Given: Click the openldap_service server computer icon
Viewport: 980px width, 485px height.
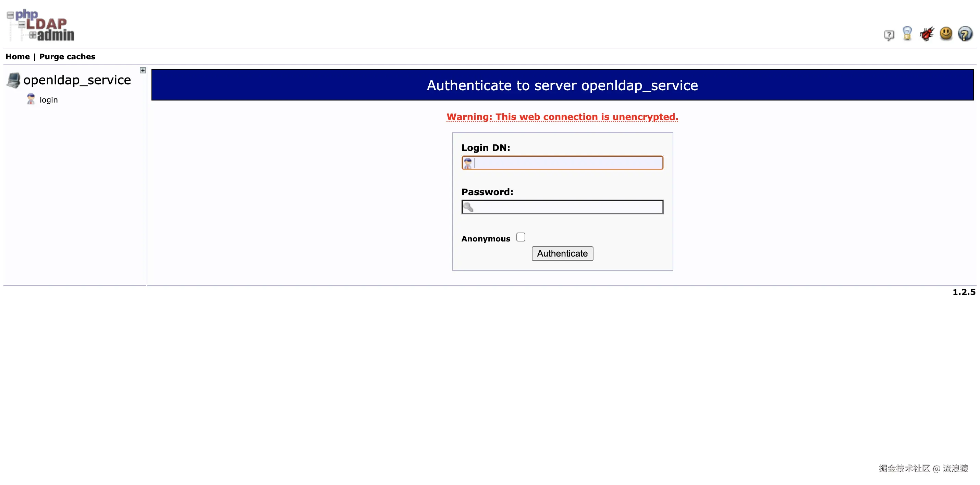Looking at the screenshot, I should click(x=14, y=80).
